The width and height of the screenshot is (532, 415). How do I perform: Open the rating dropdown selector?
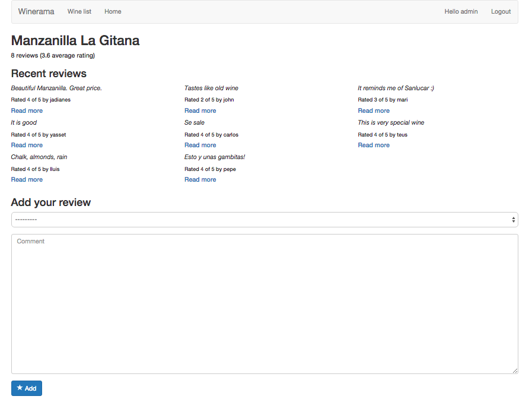[x=264, y=220]
